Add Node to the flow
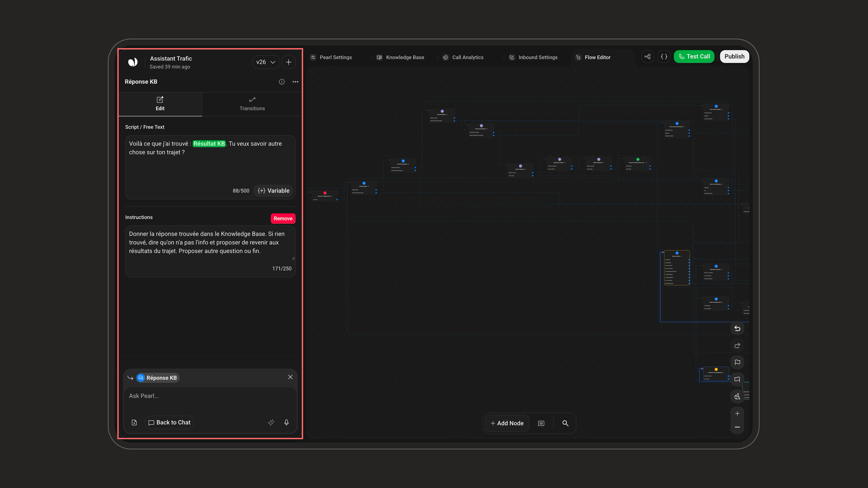The width and height of the screenshot is (868, 488). tap(507, 423)
